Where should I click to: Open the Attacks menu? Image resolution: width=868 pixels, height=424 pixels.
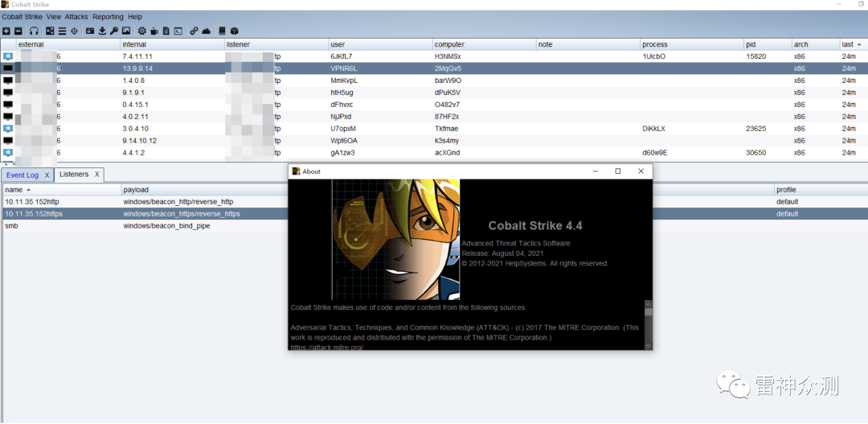point(76,17)
